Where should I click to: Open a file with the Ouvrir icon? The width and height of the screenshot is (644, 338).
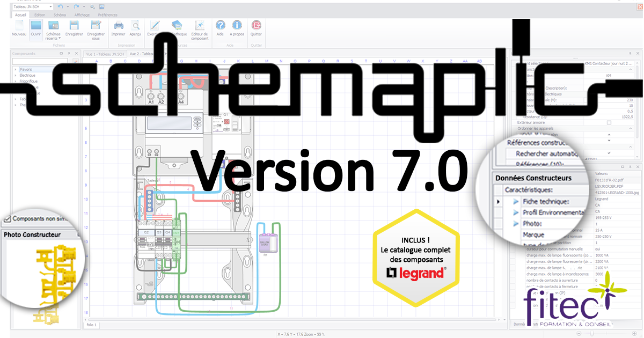tap(36, 25)
